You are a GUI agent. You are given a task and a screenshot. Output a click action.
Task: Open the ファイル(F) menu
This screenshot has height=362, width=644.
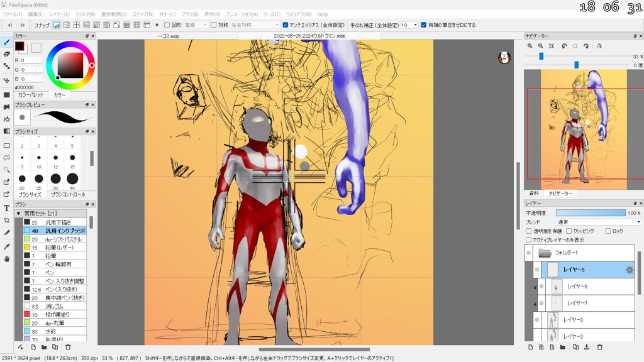coord(13,14)
